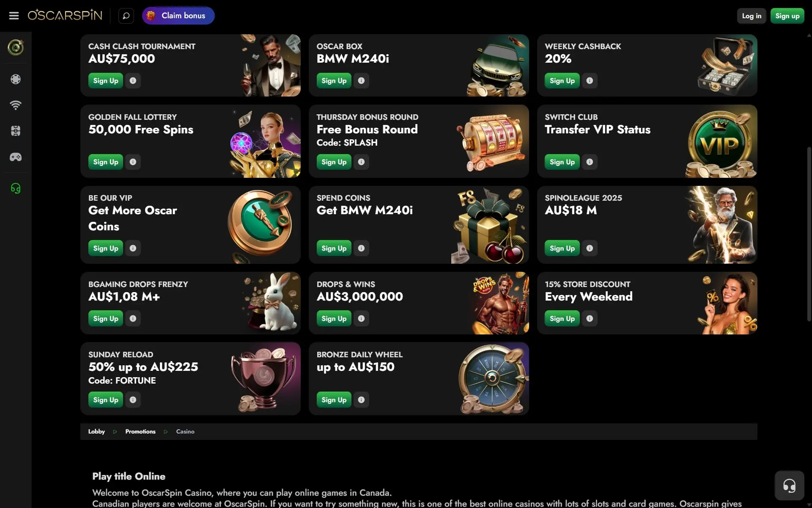The width and height of the screenshot is (812, 508).
Task: Click the green headset support sidebar icon
Action: 16,188
